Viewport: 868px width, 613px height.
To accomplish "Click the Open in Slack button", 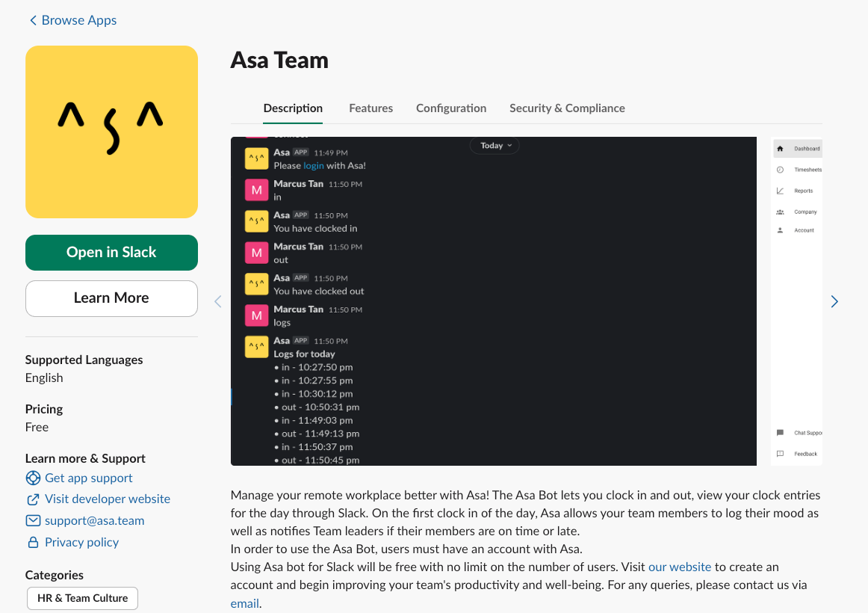I will tap(111, 252).
